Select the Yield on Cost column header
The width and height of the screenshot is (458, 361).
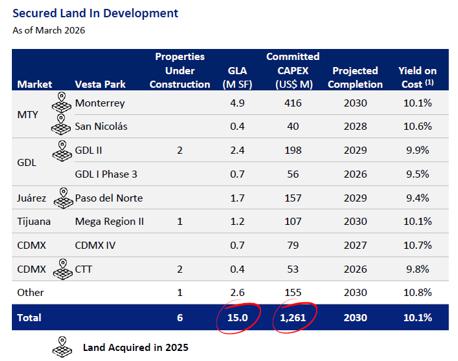(x=417, y=77)
